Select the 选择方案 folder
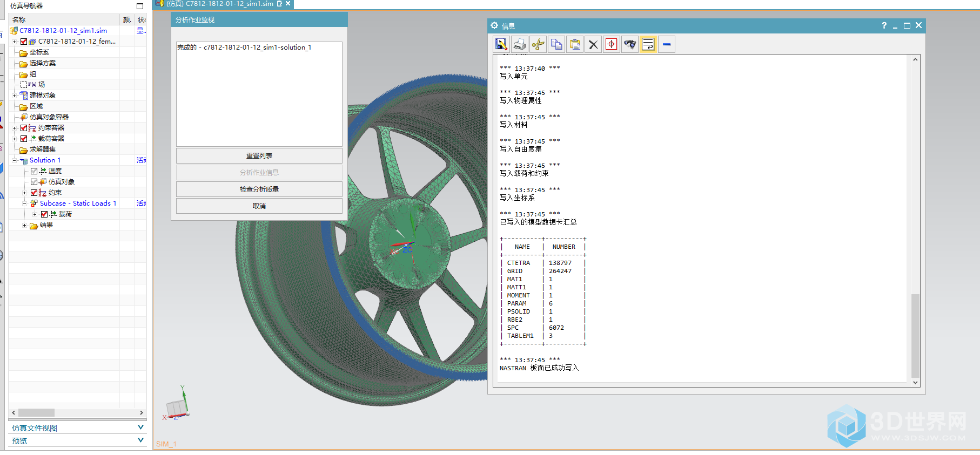 click(x=42, y=63)
